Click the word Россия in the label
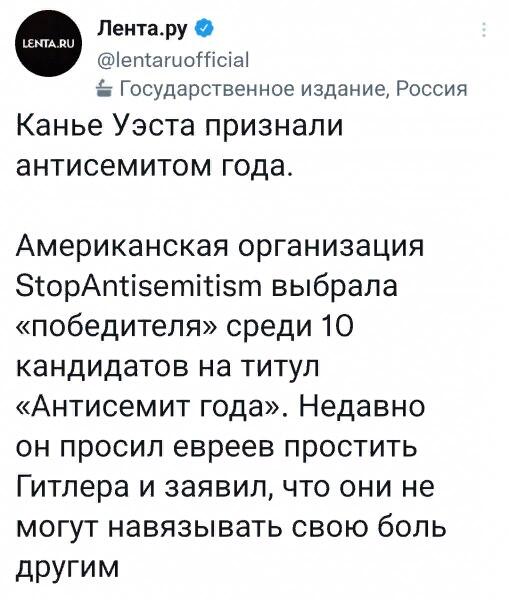Viewport: 509px width, 600px height. coord(431,89)
